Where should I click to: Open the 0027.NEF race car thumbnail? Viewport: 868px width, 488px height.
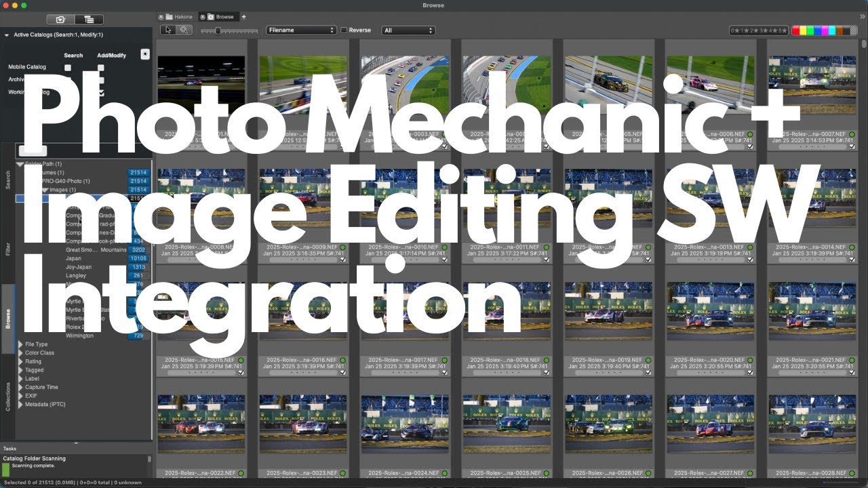710,425
